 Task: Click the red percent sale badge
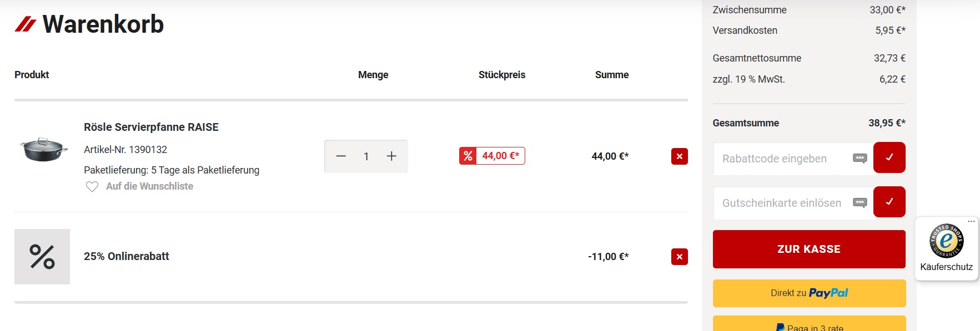tap(468, 156)
